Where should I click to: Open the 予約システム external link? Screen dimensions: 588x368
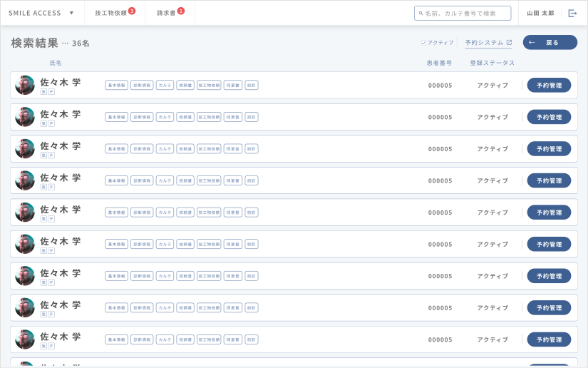(x=488, y=43)
